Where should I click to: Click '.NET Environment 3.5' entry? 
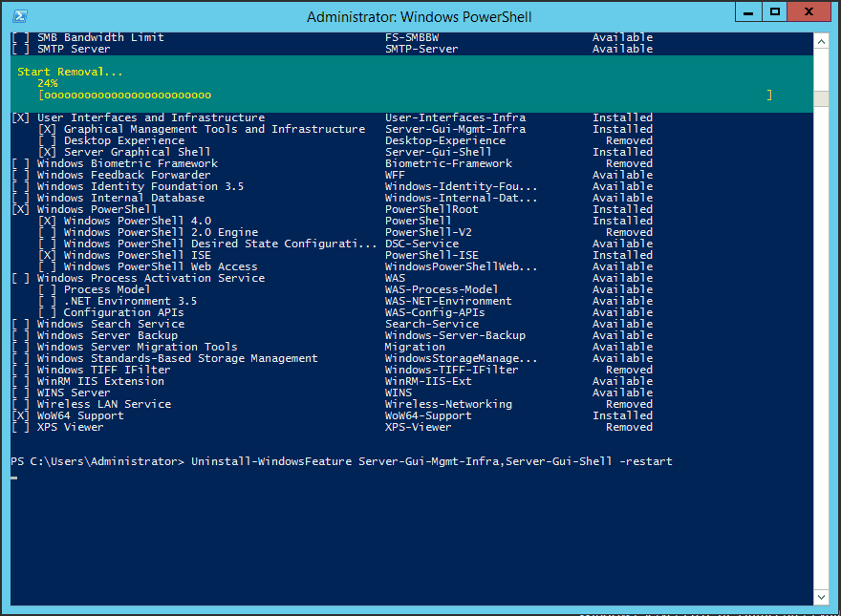130,301
